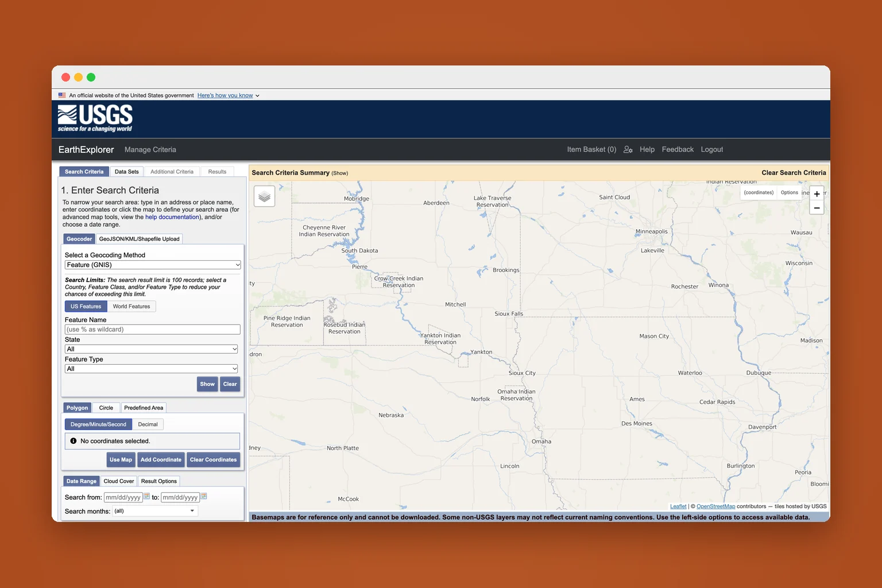Click the Feature Name input field

click(x=153, y=330)
